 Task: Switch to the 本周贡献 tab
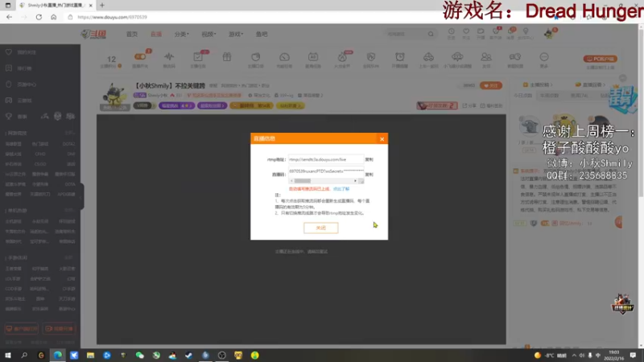pyautogui.click(x=549, y=95)
